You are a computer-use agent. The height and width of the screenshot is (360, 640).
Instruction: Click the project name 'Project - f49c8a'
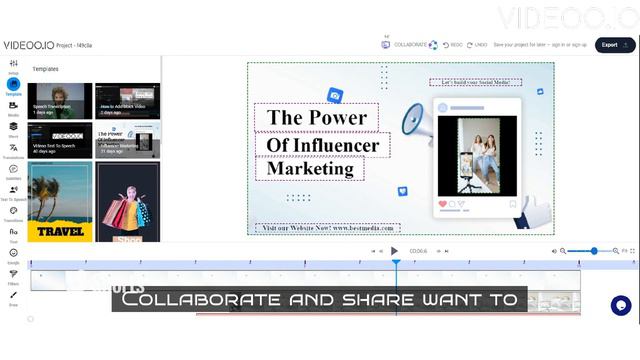point(74,46)
